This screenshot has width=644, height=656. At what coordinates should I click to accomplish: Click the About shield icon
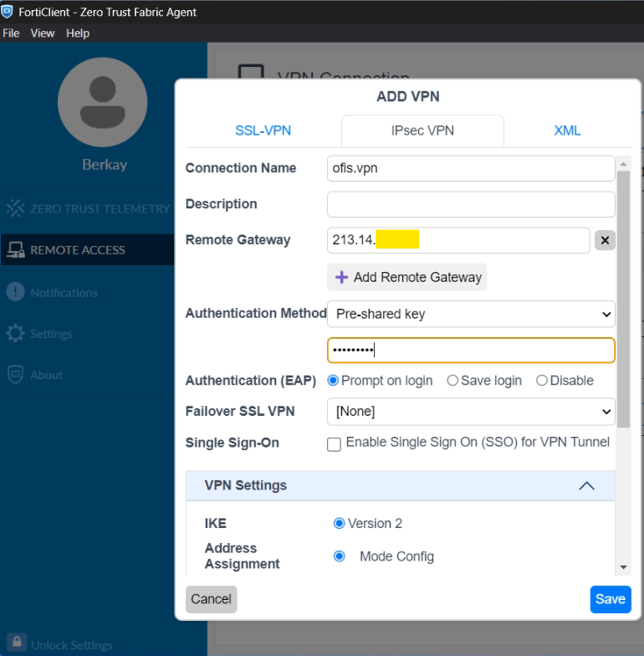[x=15, y=375]
